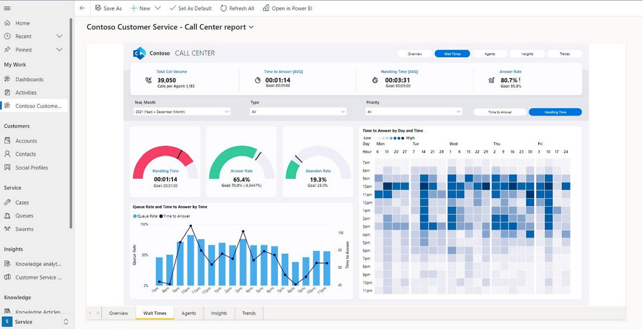Click the Contoso logo icon
The image size is (644, 329).
tap(139, 53)
